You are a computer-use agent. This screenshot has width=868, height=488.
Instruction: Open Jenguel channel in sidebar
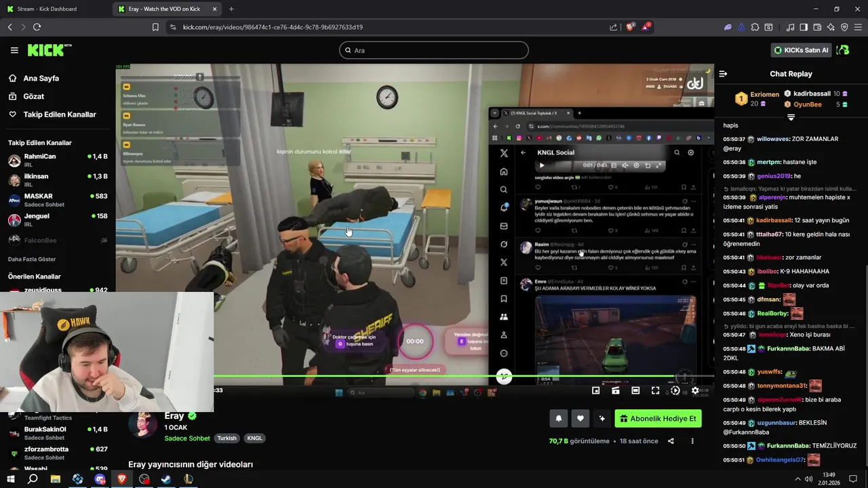point(58,219)
